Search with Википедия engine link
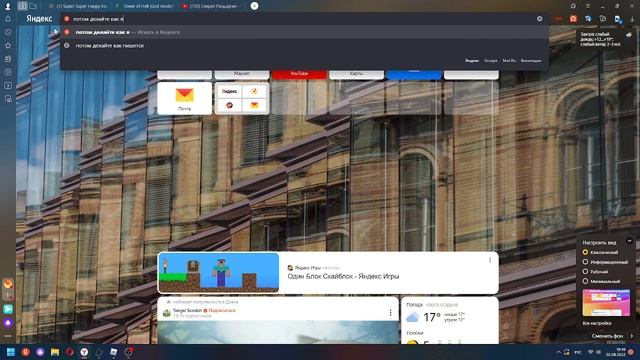The height and width of the screenshot is (360, 640). point(531,60)
